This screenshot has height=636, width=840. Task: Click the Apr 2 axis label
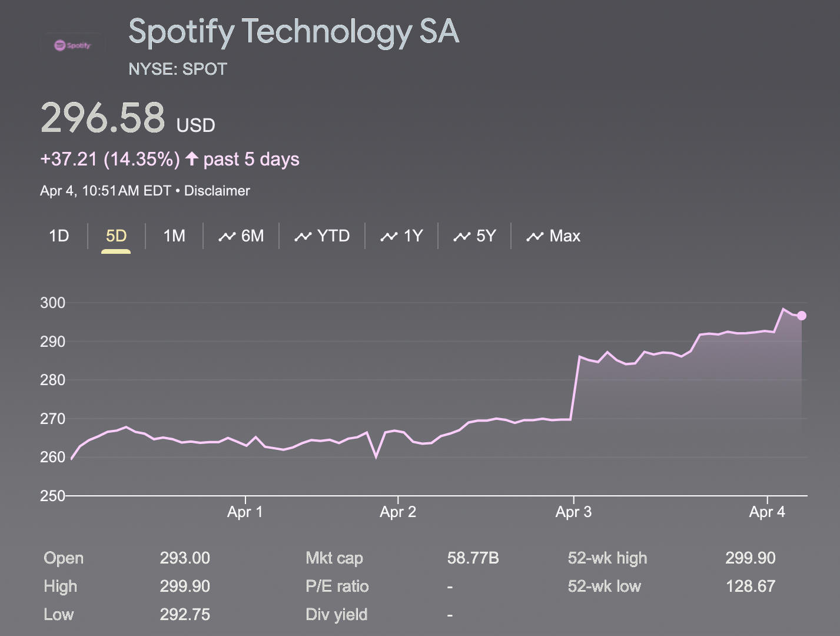click(398, 512)
